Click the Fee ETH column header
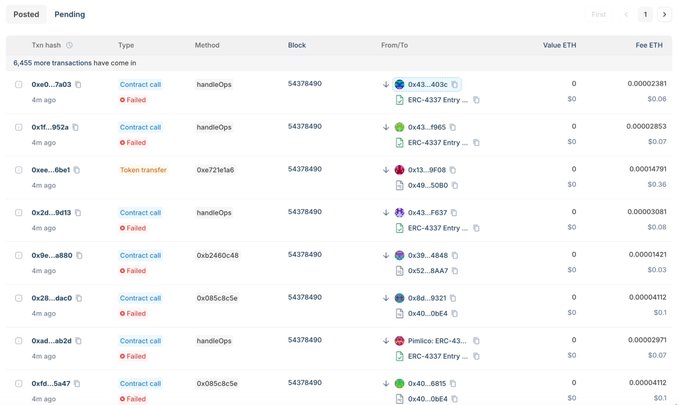Image resolution: width=679 pixels, height=405 pixels. click(x=649, y=45)
